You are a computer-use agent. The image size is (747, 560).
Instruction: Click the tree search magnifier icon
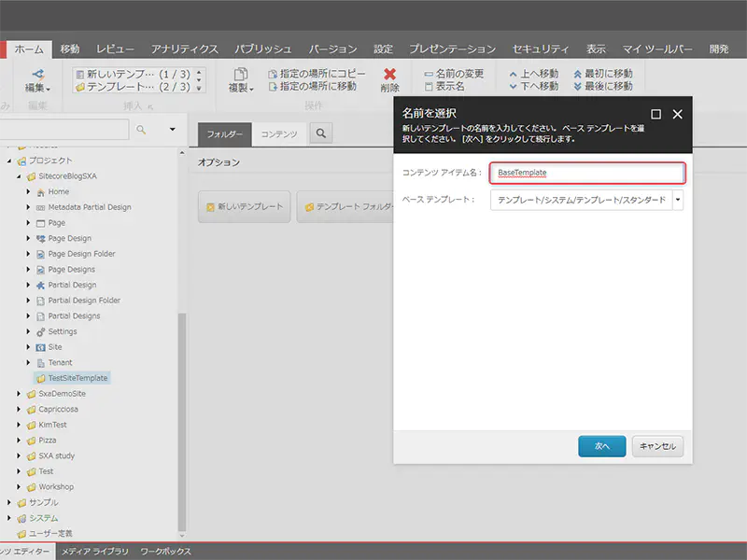click(141, 130)
